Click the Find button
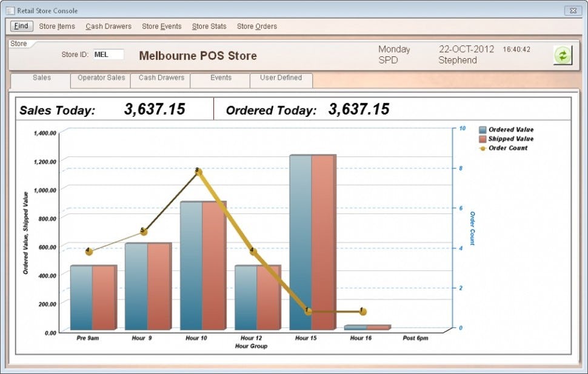Image resolution: width=588 pixels, height=374 pixels. click(21, 26)
